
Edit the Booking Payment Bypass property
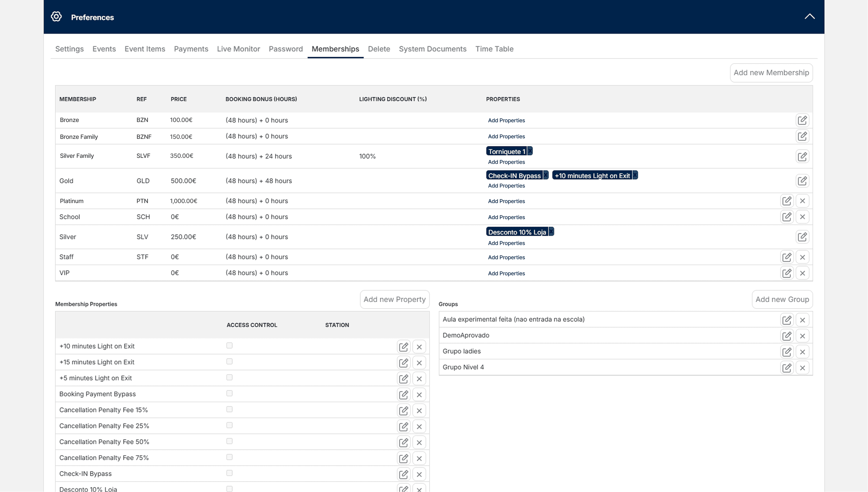[403, 394]
